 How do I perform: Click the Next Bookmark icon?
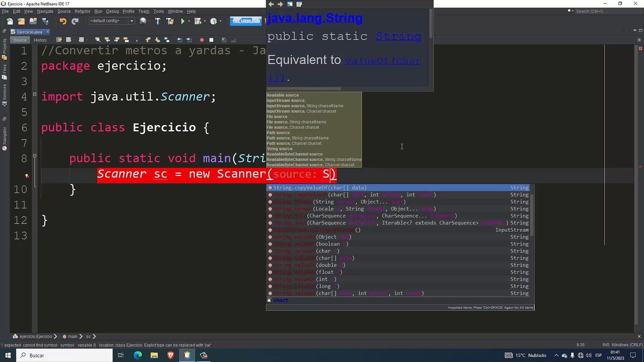(x=157, y=40)
